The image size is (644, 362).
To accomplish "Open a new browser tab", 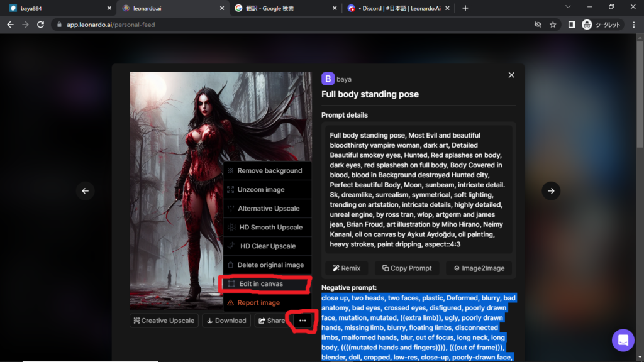I will pyautogui.click(x=465, y=8).
